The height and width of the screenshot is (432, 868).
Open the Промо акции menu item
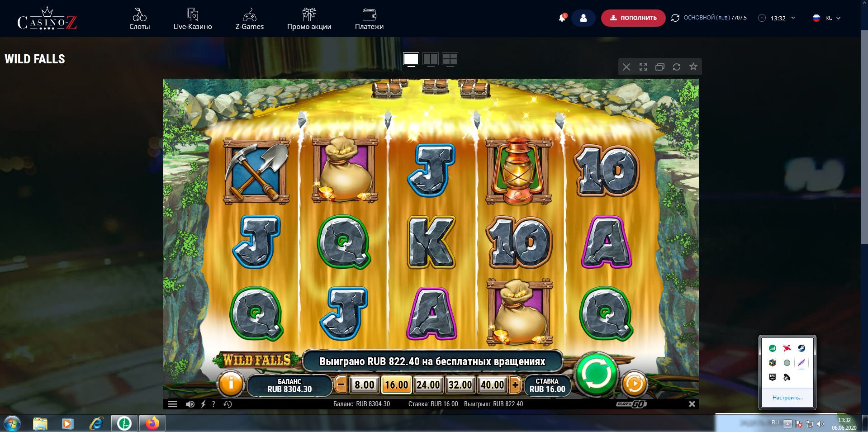(x=309, y=19)
